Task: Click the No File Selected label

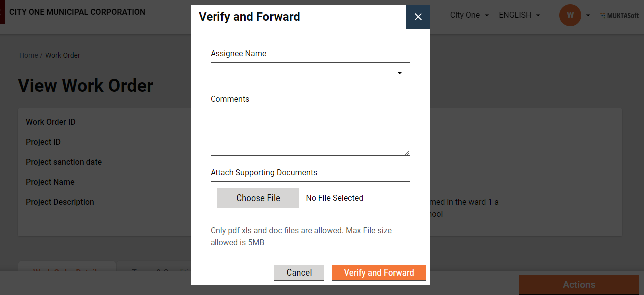Action: click(x=334, y=198)
